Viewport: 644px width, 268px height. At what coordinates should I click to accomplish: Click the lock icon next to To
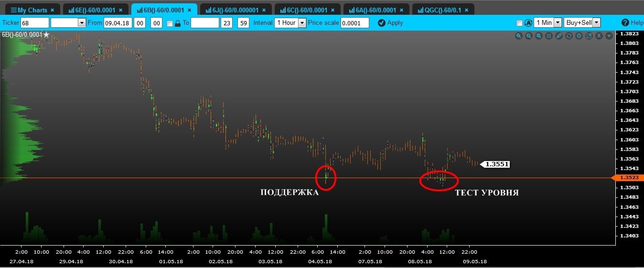coord(178,23)
